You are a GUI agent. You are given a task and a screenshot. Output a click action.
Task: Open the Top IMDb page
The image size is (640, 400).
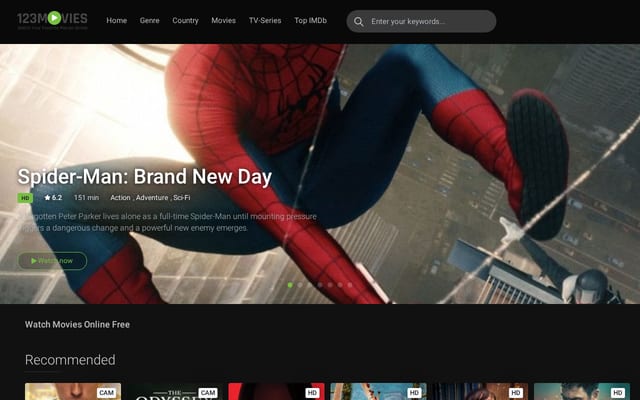(311, 20)
